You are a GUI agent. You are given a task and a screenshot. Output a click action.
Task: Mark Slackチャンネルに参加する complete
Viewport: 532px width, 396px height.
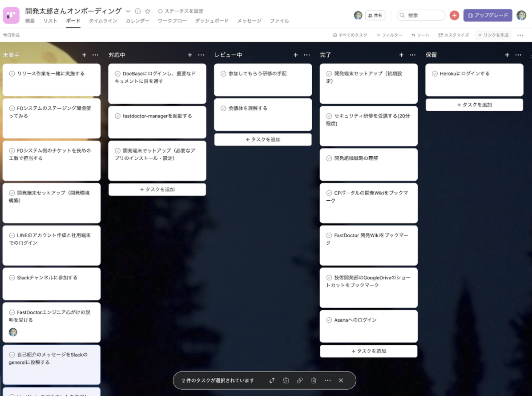(x=12, y=278)
